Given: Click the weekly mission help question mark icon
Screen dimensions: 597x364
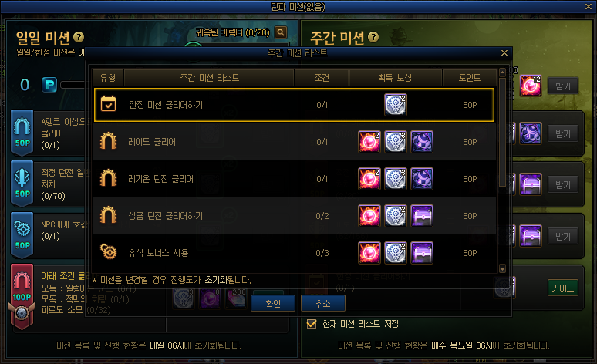Looking at the screenshot, I should pyautogui.click(x=373, y=37).
